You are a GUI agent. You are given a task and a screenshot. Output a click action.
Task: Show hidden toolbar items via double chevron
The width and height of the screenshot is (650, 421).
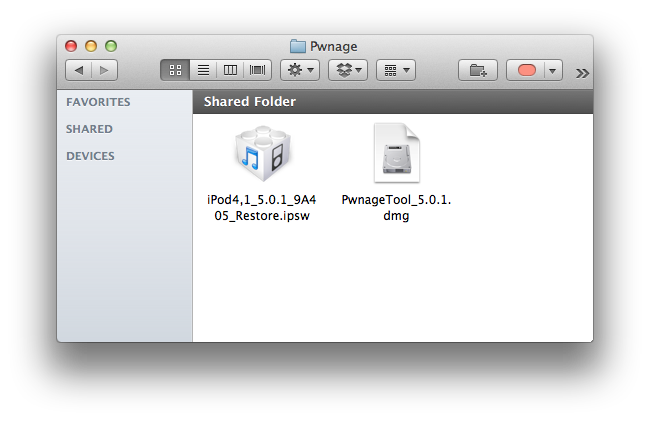583,72
